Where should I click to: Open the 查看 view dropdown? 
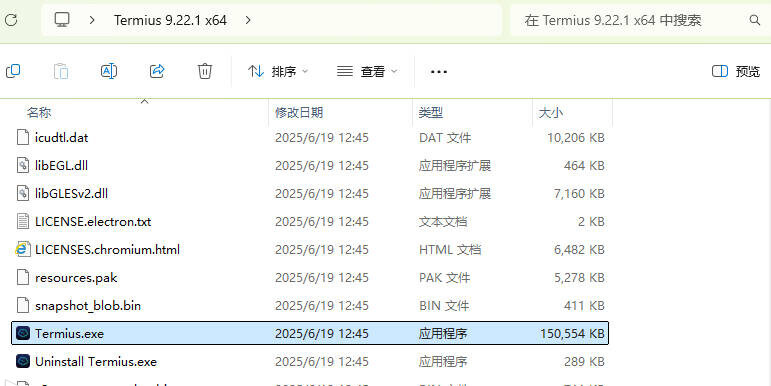367,72
